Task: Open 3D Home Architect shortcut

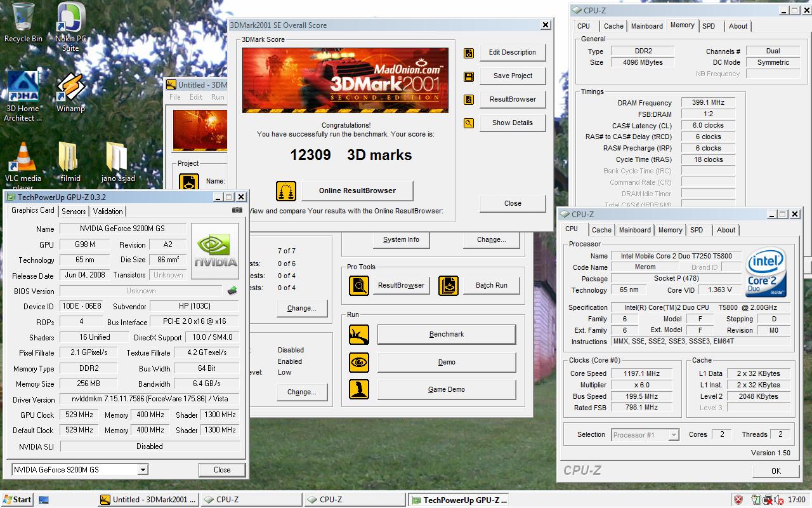Action: [x=23, y=97]
